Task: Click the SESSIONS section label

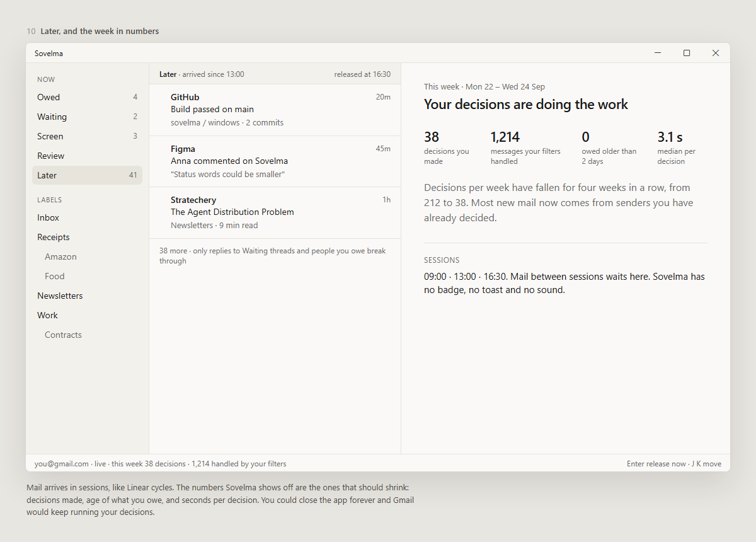Action: tap(442, 260)
